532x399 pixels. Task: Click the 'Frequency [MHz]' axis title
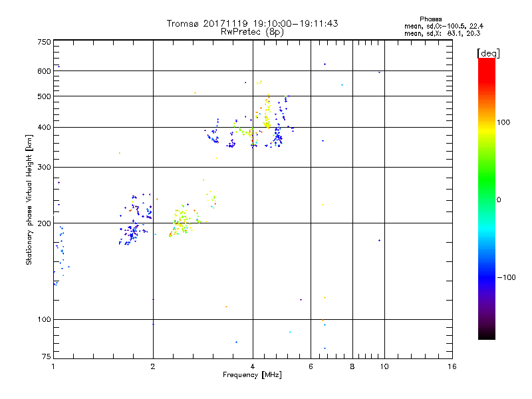click(252, 375)
